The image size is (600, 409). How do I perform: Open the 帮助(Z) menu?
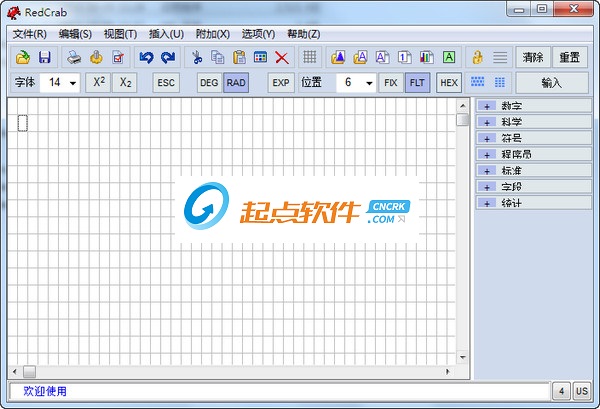(x=304, y=34)
